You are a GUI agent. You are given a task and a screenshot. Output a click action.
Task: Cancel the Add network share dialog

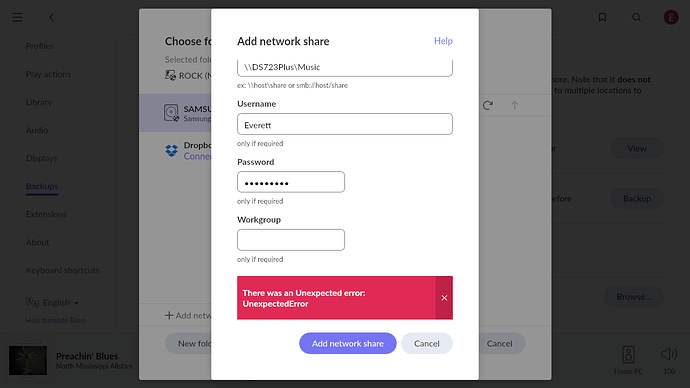coord(426,343)
